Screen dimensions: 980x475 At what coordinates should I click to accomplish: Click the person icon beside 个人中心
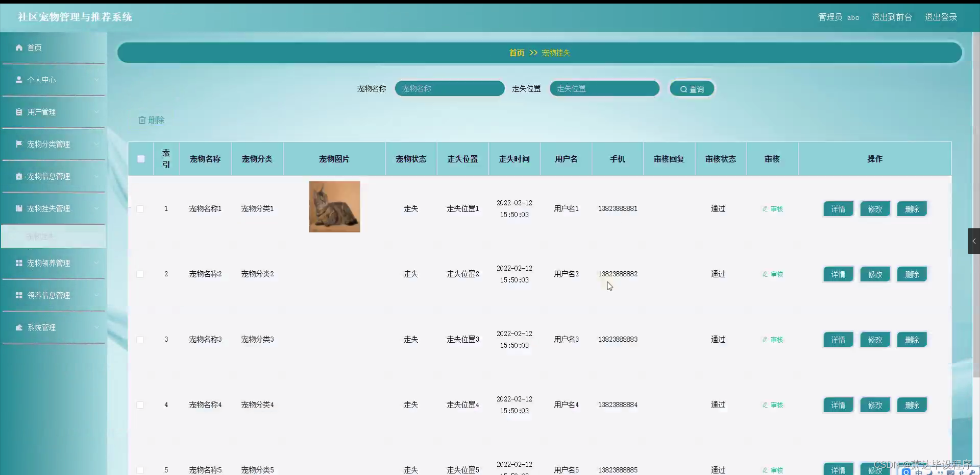click(19, 80)
